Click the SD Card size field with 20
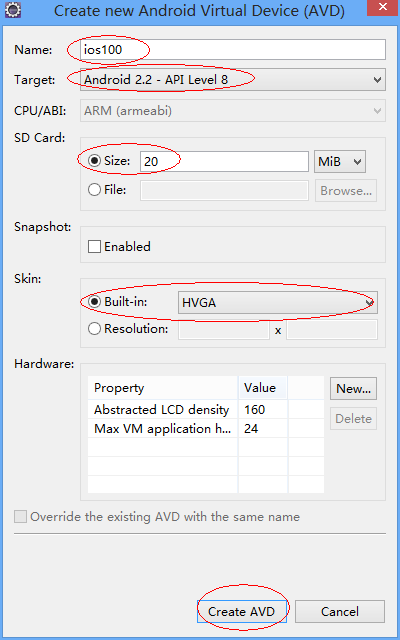The height and width of the screenshot is (640, 400). tap(224, 162)
